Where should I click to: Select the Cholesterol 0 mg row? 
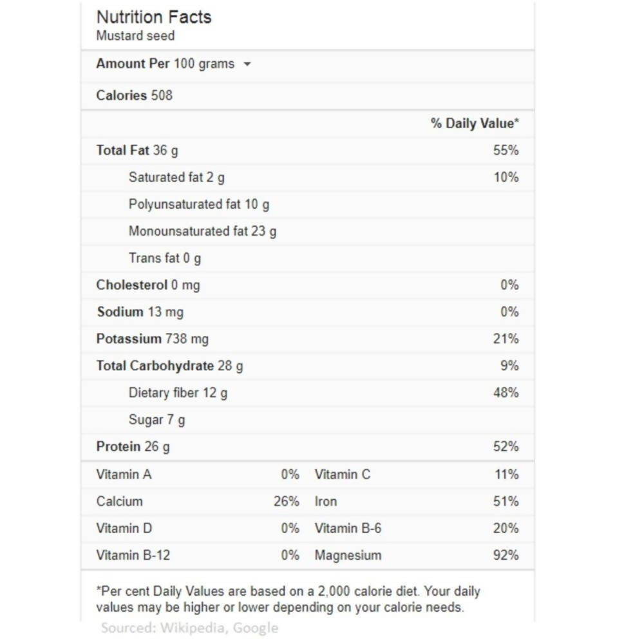[x=148, y=285]
